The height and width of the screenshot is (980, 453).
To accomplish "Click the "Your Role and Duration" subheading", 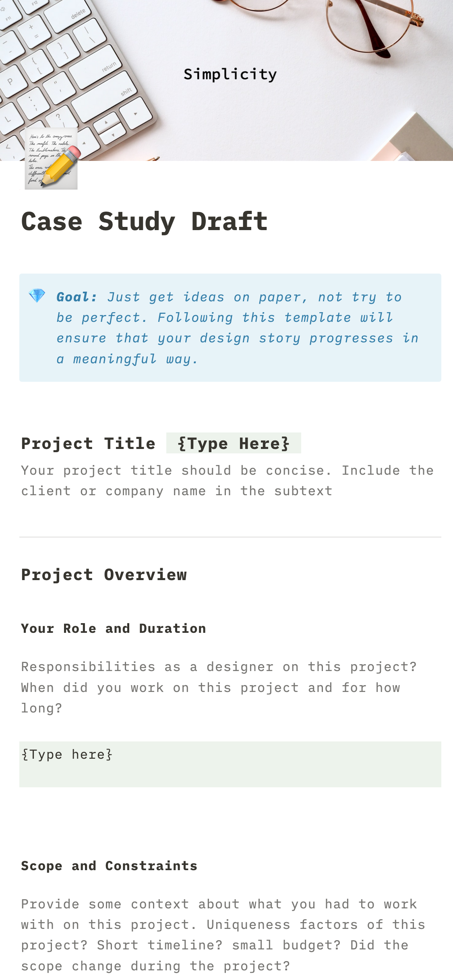I will pos(113,628).
